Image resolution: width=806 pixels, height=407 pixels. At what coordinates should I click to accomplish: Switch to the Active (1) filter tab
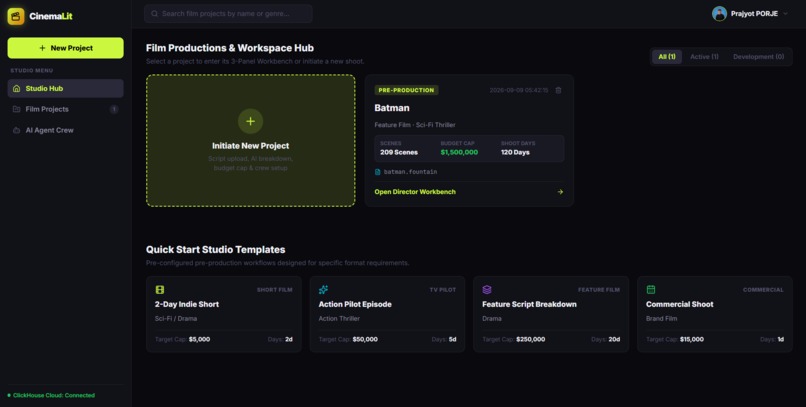[x=704, y=57]
